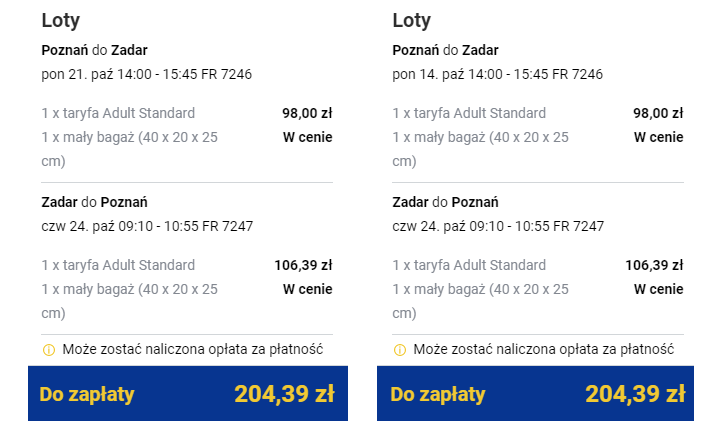This screenshot has height=421, width=720.
Task: Click outbound "1 x mały bagaż" line in right panel
Action: coord(480,137)
